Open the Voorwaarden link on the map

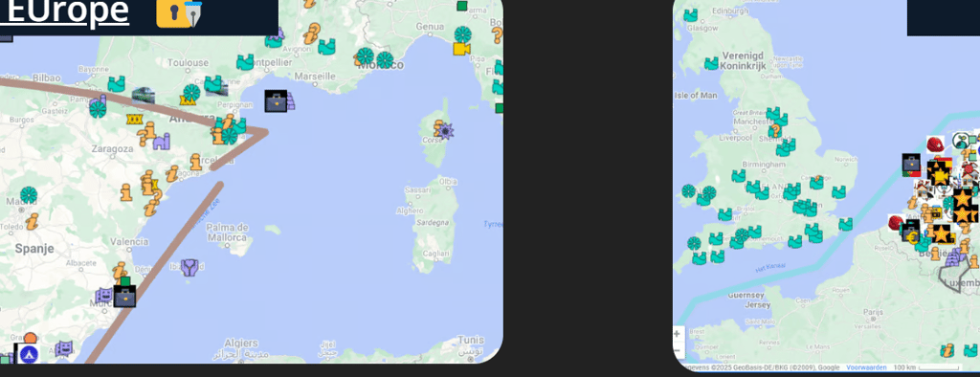click(x=865, y=367)
